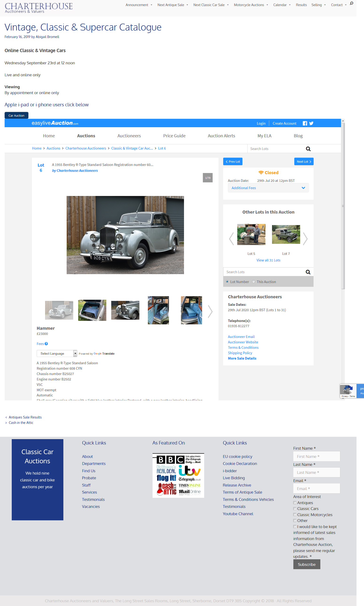The height and width of the screenshot is (606, 364).
Task: Expand the Next Antique Sale menu
Action: coord(173,5)
